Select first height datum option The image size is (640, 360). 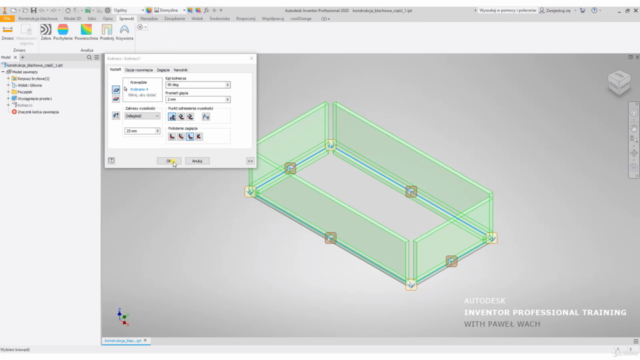(172, 117)
